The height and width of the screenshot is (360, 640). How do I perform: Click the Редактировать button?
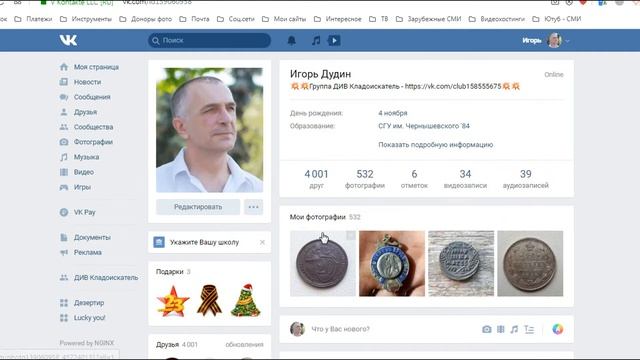coord(198,207)
